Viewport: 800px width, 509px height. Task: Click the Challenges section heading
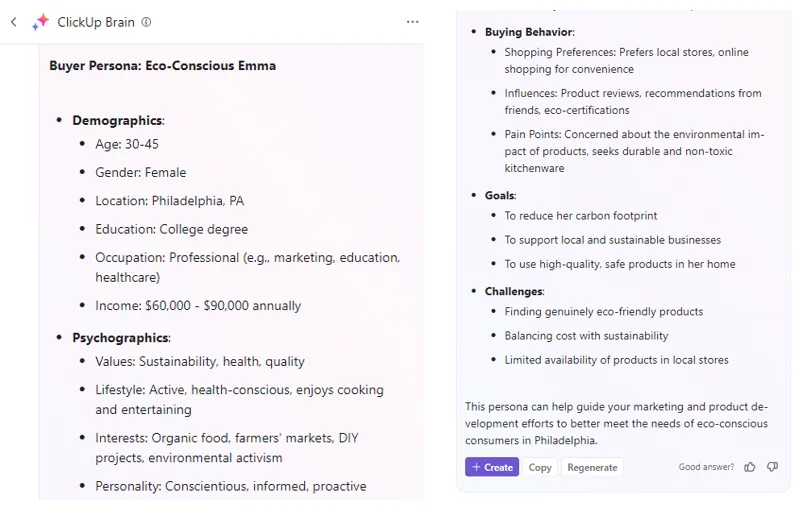[514, 291]
